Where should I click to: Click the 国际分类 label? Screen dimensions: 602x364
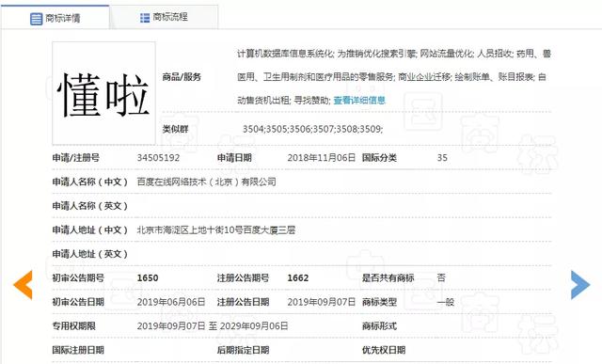click(379, 158)
